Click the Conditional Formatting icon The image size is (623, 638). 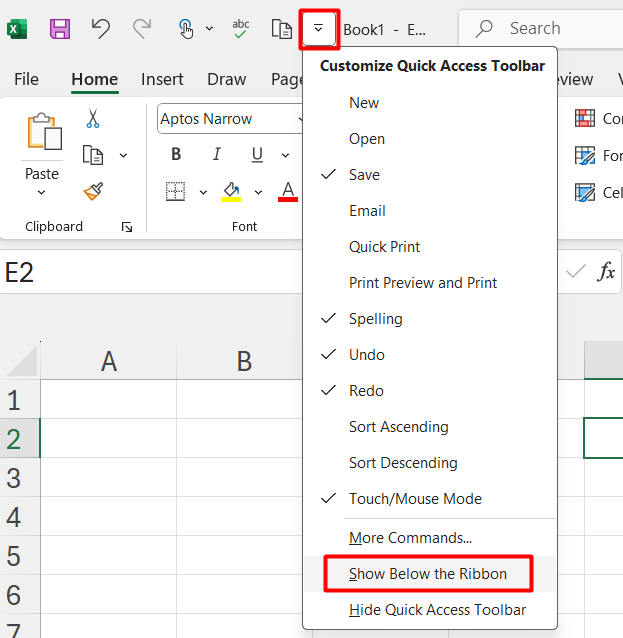585,118
